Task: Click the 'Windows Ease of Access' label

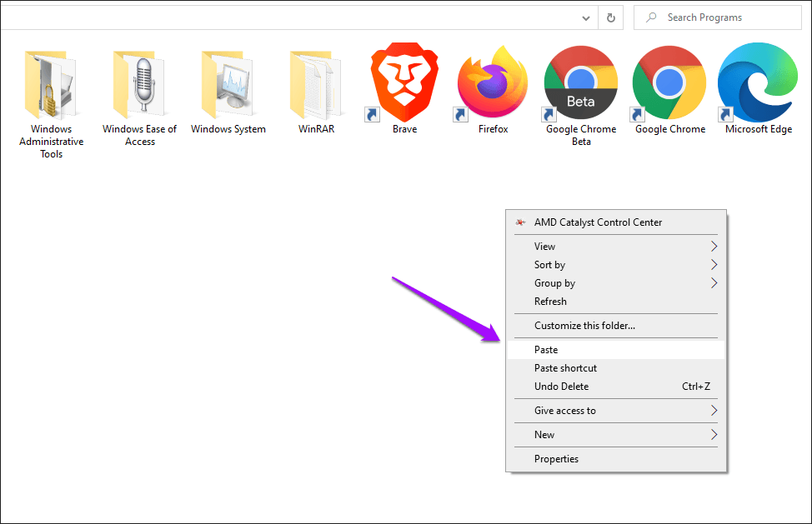Action: pos(139,135)
